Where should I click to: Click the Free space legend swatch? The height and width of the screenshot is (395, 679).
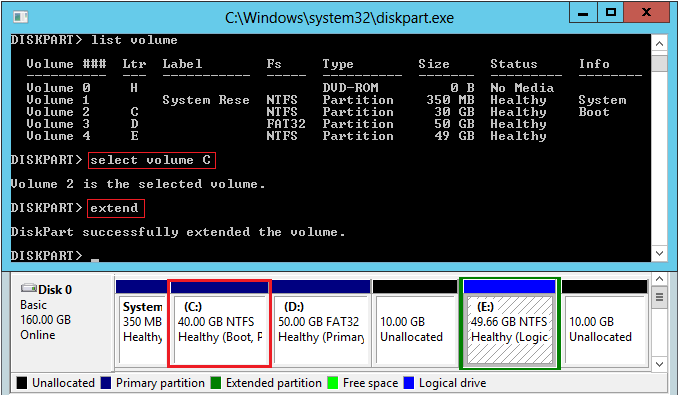pos(333,383)
